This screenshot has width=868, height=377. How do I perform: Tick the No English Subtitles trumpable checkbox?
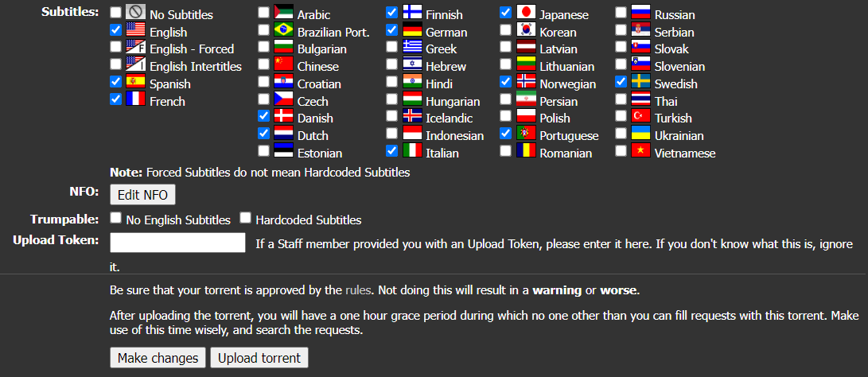click(115, 218)
